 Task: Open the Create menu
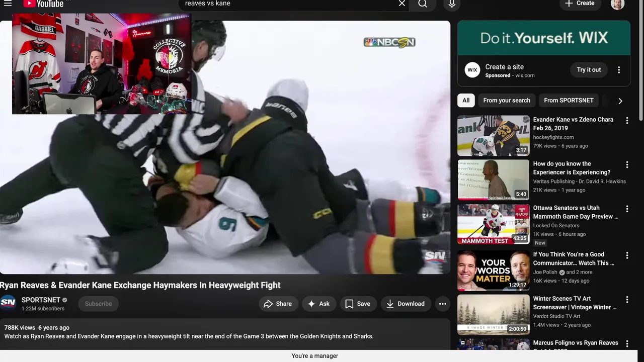point(580,4)
